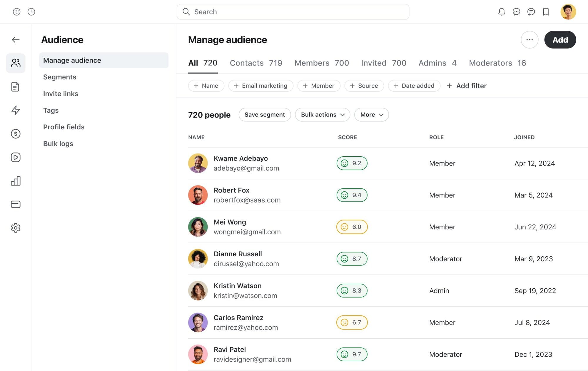Click Kwame Adebayo's 9.2 score badge
Viewport: 588px width, 371px height.
pyautogui.click(x=352, y=163)
